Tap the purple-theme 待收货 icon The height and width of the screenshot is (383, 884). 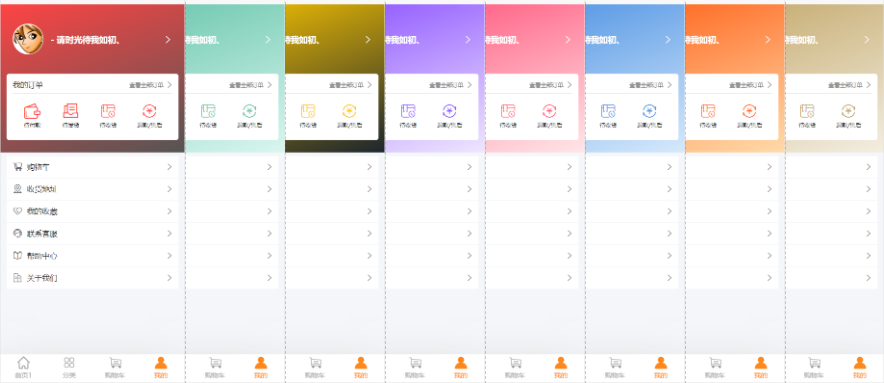[408, 111]
